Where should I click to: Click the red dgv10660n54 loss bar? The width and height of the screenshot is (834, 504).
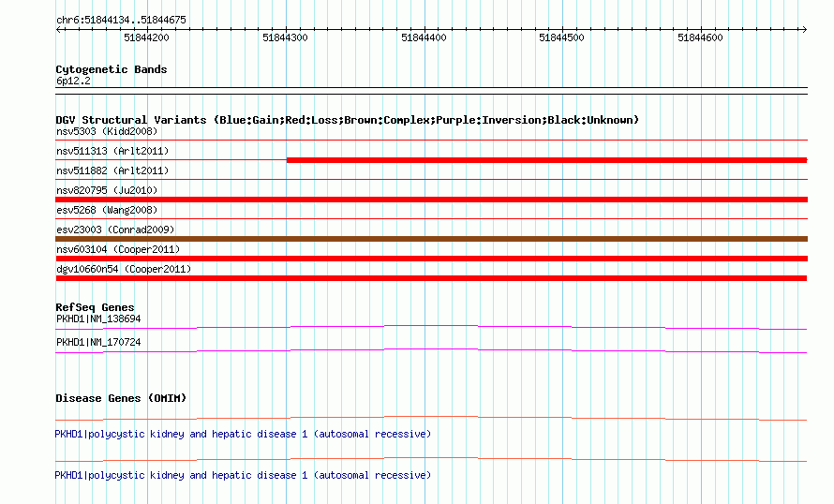pyautogui.click(x=431, y=278)
